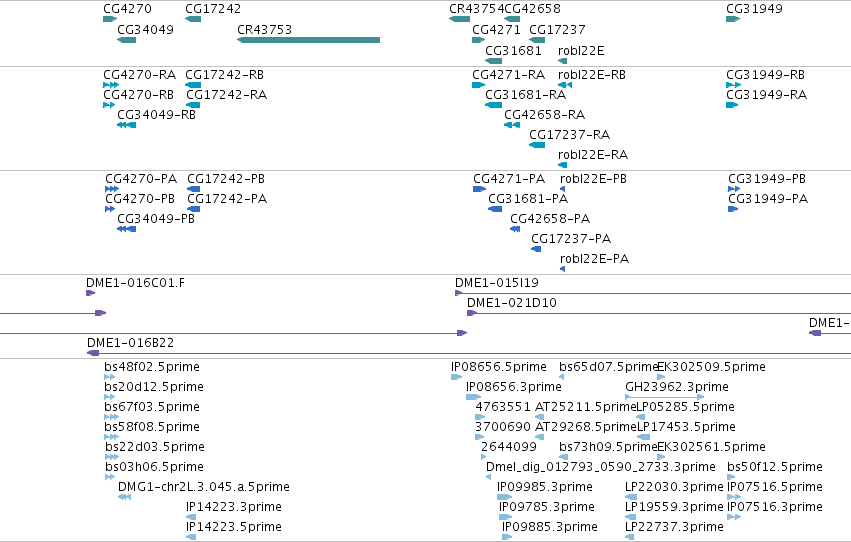Click EST IP07516.5prime
Viewport: 851px width, 542px height.
tap(775, 487)
